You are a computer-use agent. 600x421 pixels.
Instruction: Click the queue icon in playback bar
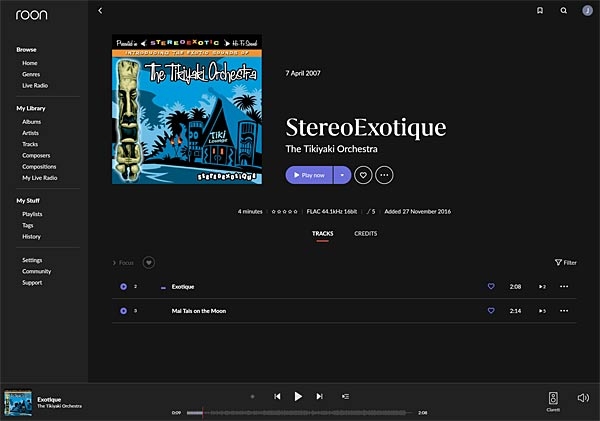click(345, 396)
